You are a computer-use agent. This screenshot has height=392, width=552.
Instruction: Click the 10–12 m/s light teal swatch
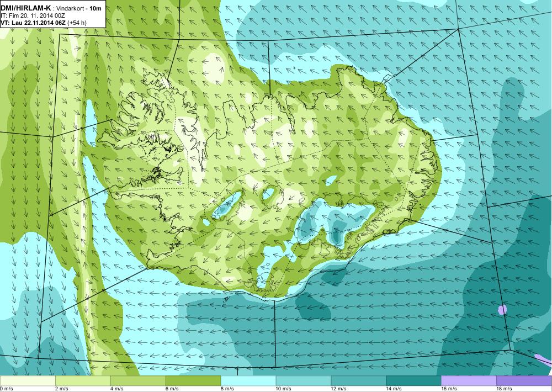304,381
